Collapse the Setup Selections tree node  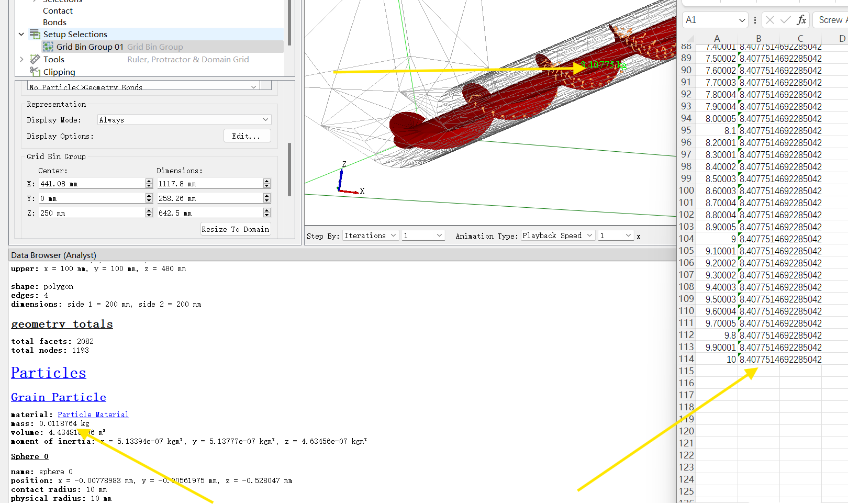[x=21, y=35]
